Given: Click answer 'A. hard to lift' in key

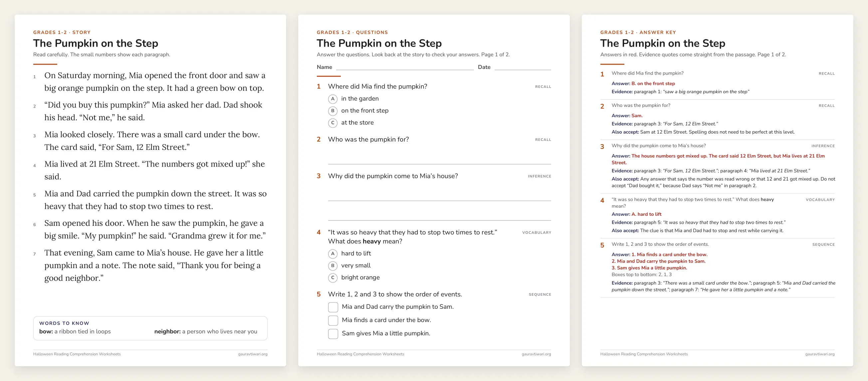Looking at the screenshot, I should click(646, 214).
